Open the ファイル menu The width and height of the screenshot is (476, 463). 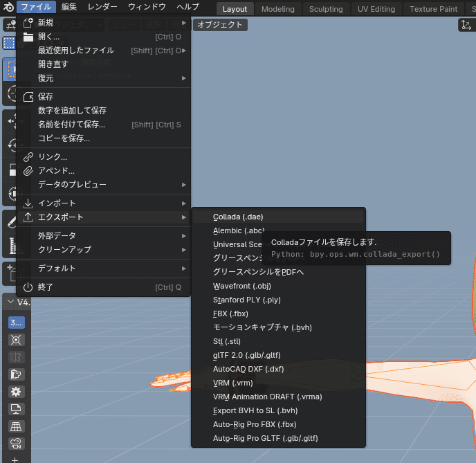click(36, 7)
